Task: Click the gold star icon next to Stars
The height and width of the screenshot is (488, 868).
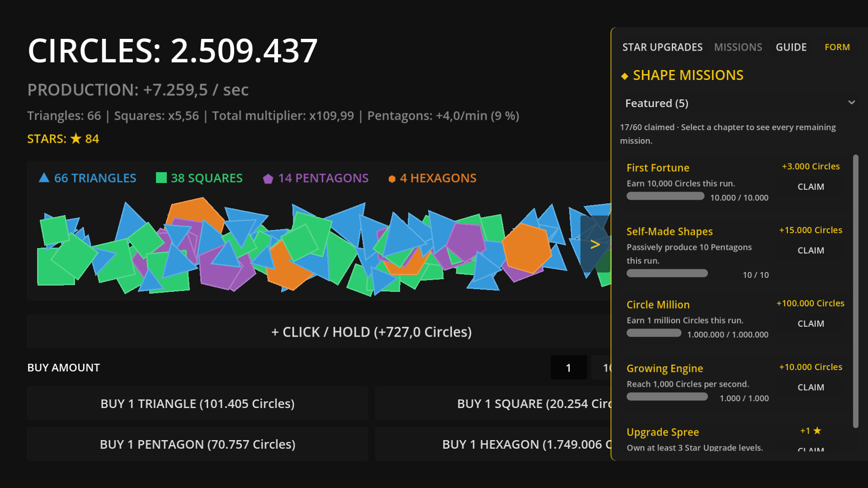Action: click(76, 138)
